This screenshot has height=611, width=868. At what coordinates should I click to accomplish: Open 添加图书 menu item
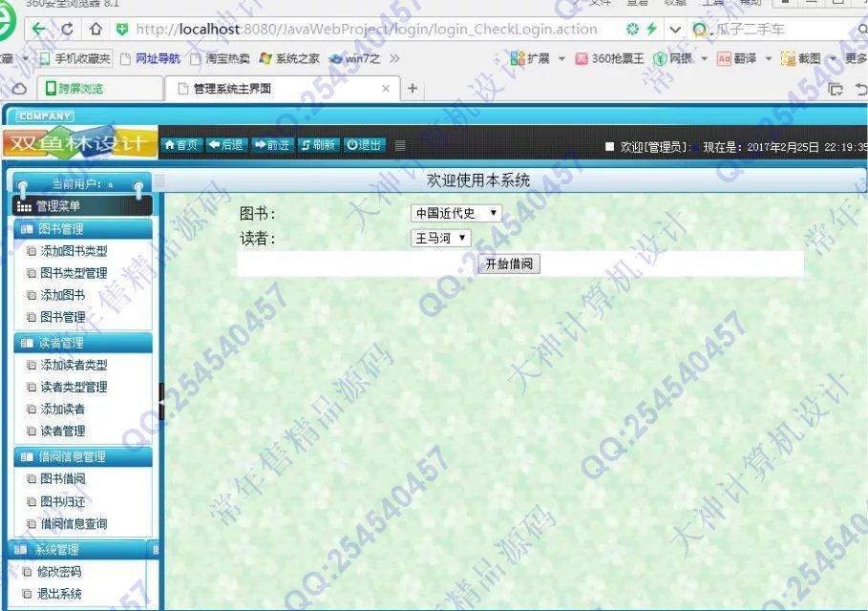click(x=63, y=295)
